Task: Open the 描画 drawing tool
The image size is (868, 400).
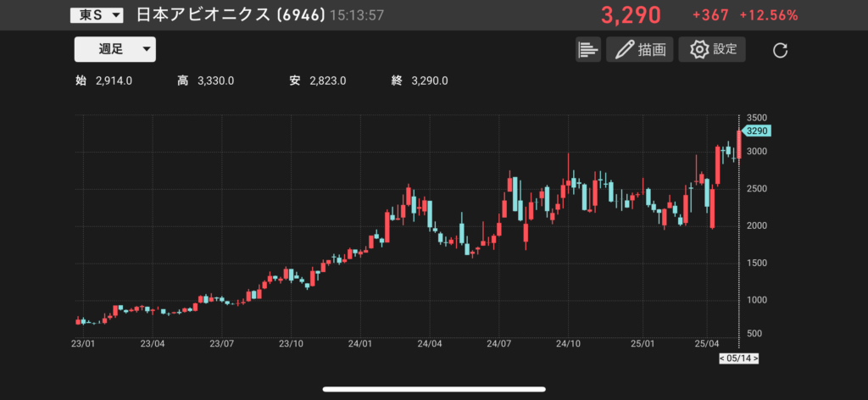Action: (639, 49)
